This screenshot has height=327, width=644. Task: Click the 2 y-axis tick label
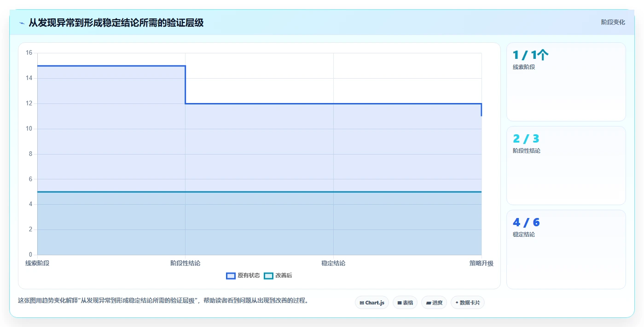(30, 229)
